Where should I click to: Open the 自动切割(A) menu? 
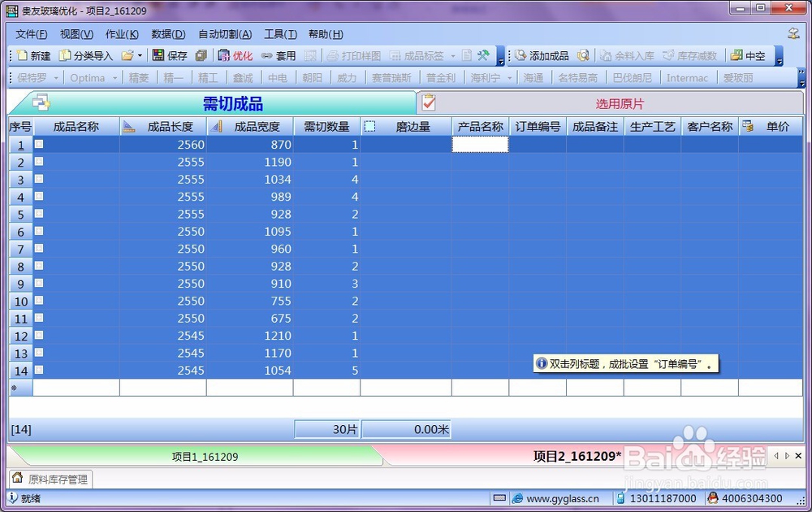pos(225,34)
